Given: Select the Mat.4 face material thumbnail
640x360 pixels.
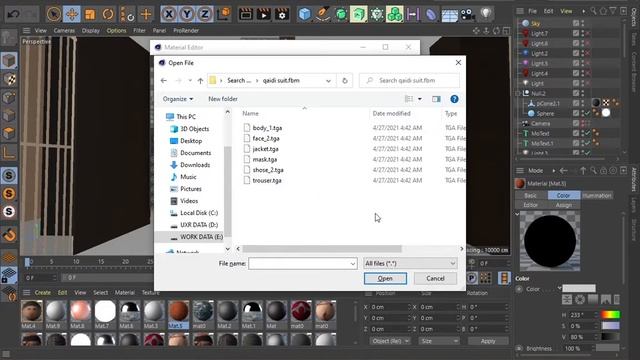Looking at the screenshot, I should coord(31,312).
